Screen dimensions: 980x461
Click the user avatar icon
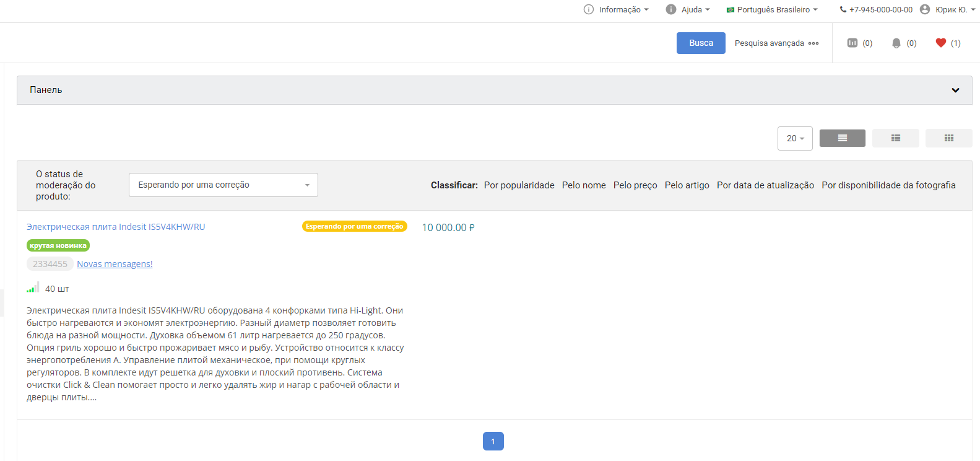[925, 9]
